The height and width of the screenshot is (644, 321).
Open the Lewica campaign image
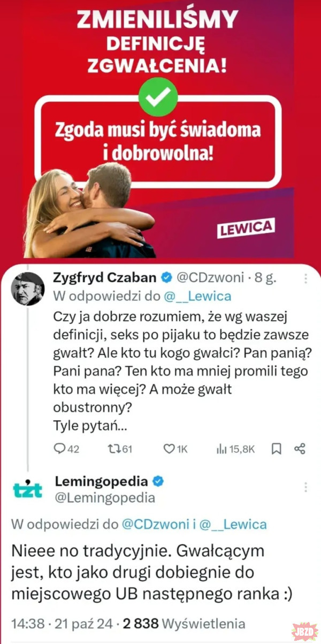coord(160,129)
